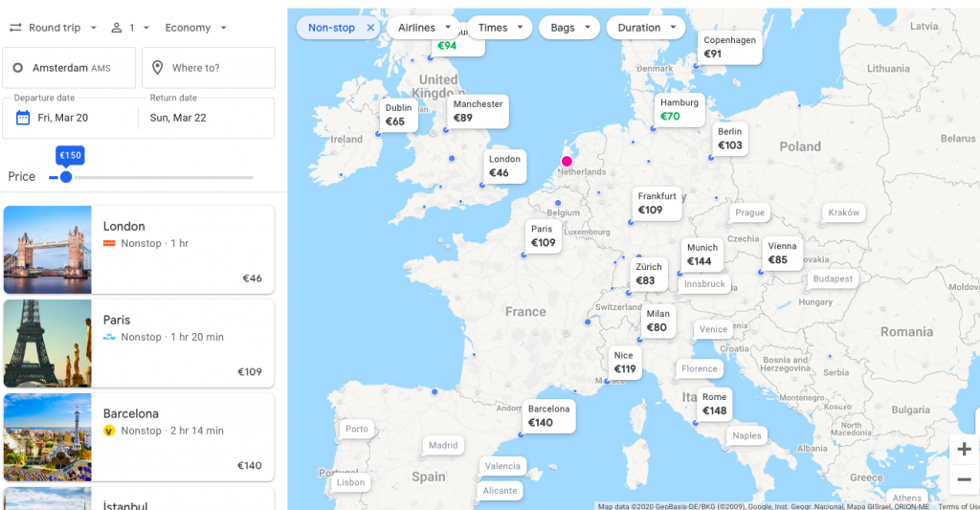Screen dimensions: 980x510
Task: Open the Bags filter dropdown
Action: pyautogui.click(x=569, y=28)
